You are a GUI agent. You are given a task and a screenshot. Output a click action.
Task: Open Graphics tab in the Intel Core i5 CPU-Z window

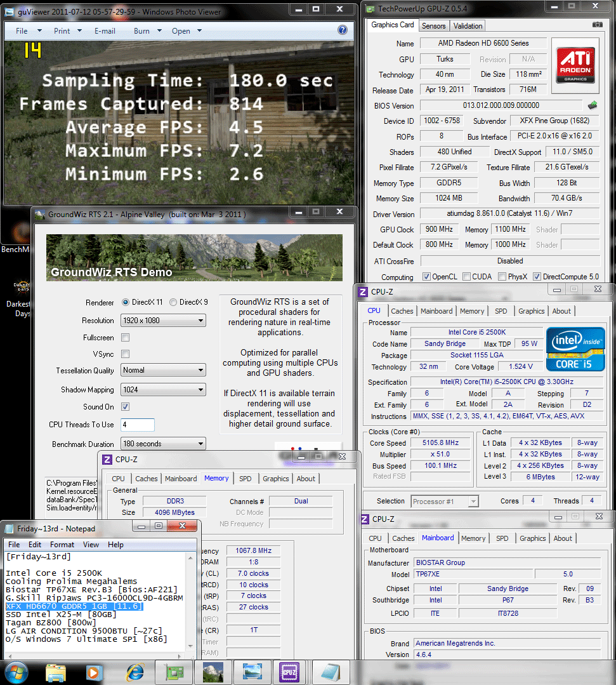[531, 311]
